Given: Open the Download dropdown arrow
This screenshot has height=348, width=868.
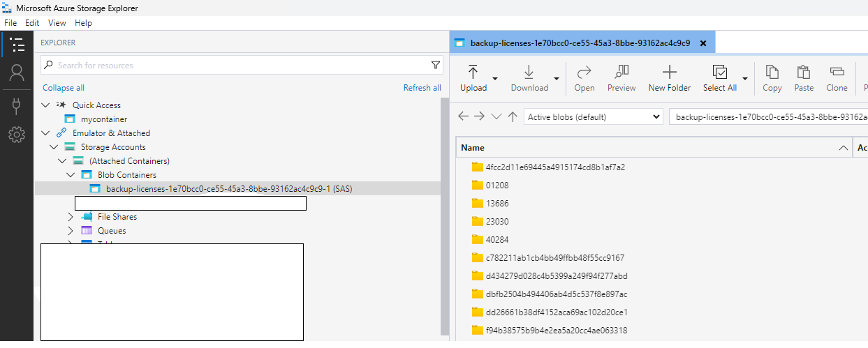Looking at the screenshot, I should [x=557, y=78].
